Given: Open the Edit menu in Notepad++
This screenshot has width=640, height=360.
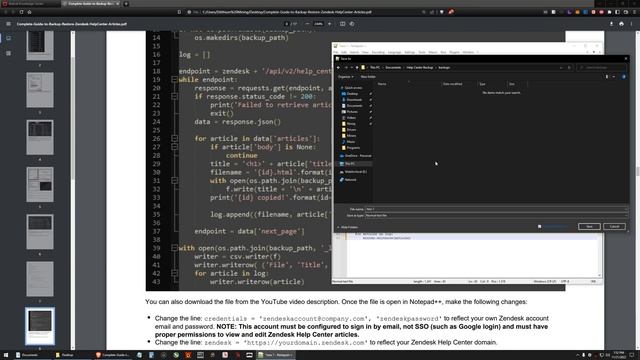Looking at the screenshot, I should pyautogui.click(x=344, y=52).
